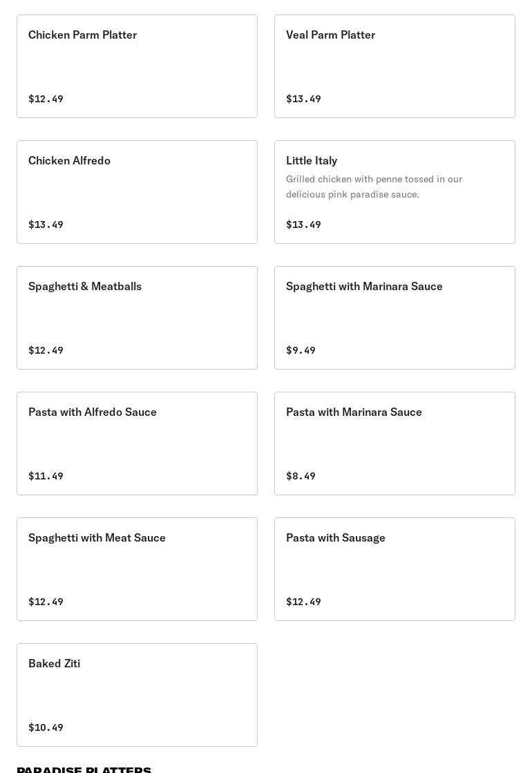
Task: Choose Spaghetti & Meatballs
Action: 137,318
